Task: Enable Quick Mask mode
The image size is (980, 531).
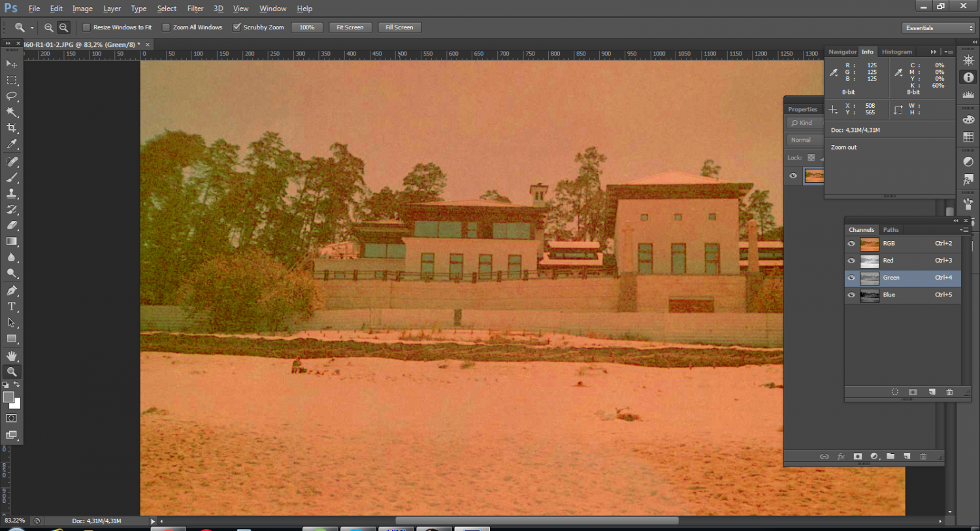Action: [12, 418]
